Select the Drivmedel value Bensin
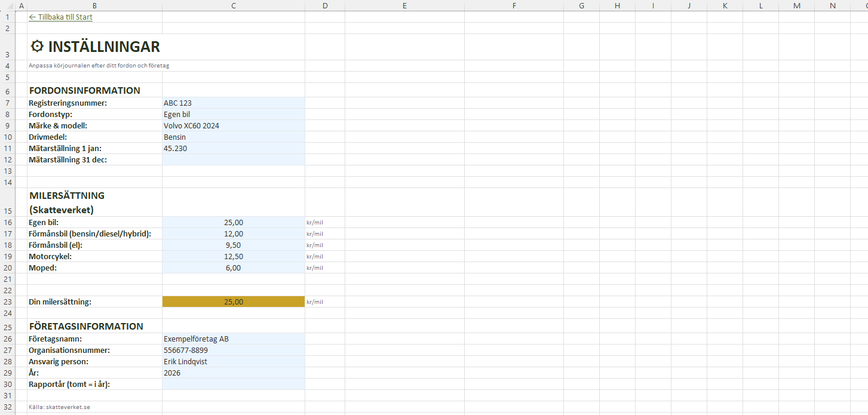This screenshot has width=868, height=415. point(234,137)
